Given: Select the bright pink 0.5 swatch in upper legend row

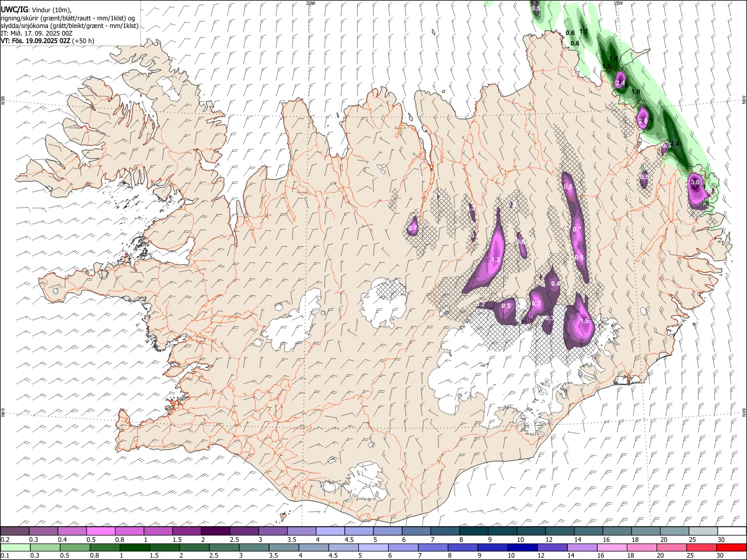Looking at the screenshot, I should click(x=101, y=531).
